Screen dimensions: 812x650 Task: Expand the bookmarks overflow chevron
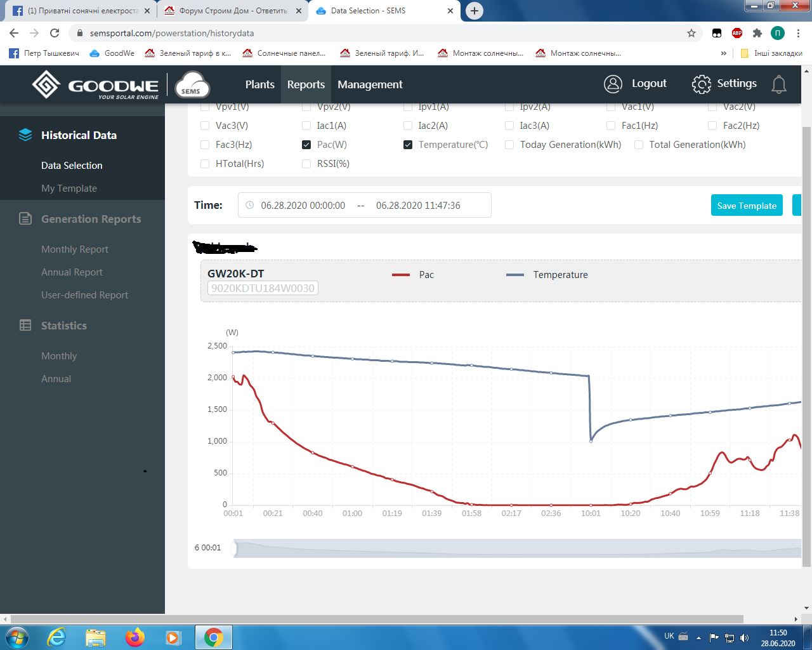[724, 53]
